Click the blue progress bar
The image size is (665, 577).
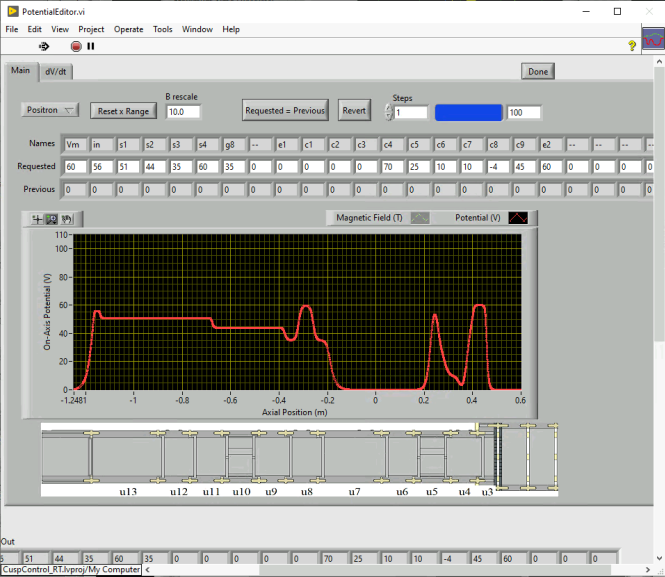pyautogui.click(x=468, y=112)
